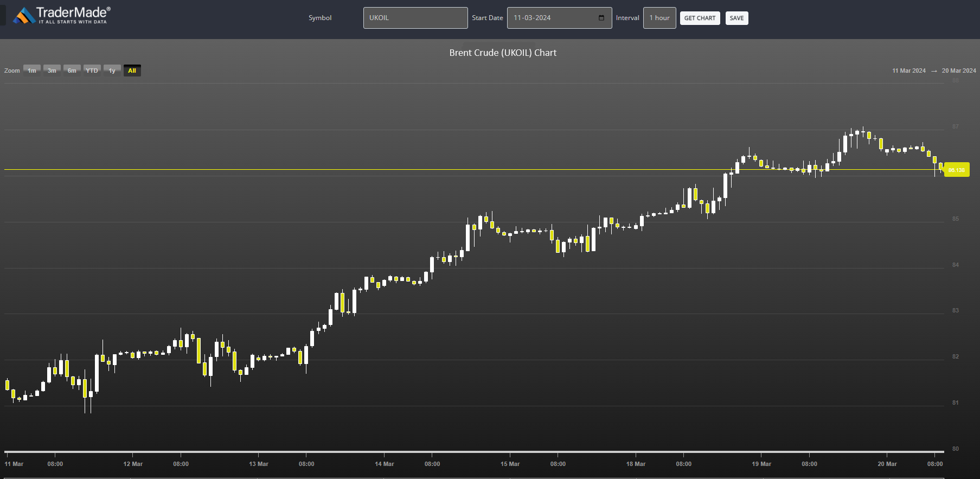980x479 pixels.
Task: Click the 18 Mar x-axis label
Action: [x=636, y=464]
